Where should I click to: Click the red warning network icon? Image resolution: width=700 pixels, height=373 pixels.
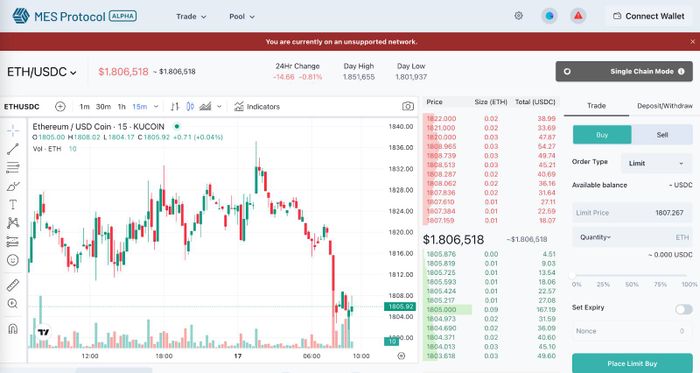[x=578, y=16]
